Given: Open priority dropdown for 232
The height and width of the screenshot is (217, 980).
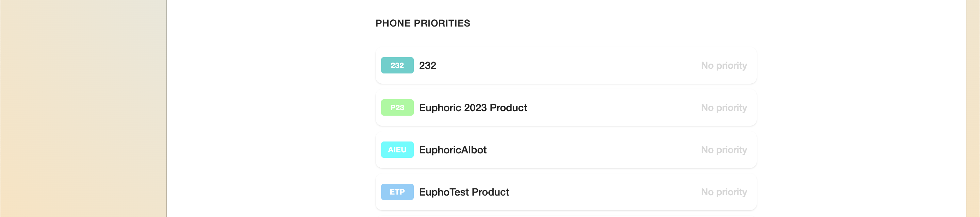Looking at the screenshot, I should coord(723,65).
